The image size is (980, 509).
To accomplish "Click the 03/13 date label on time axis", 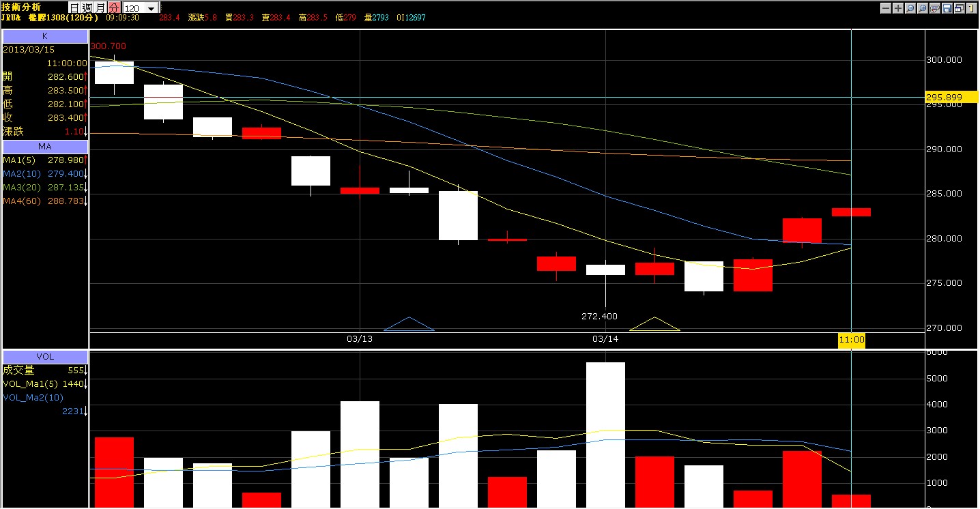I will 360,339.
